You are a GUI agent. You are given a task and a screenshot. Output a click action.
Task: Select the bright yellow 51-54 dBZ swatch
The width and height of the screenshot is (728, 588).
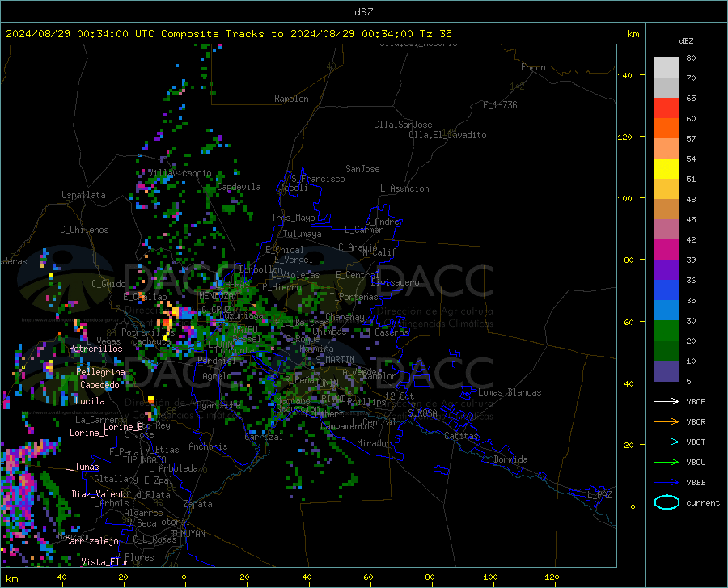click(667, 169)
